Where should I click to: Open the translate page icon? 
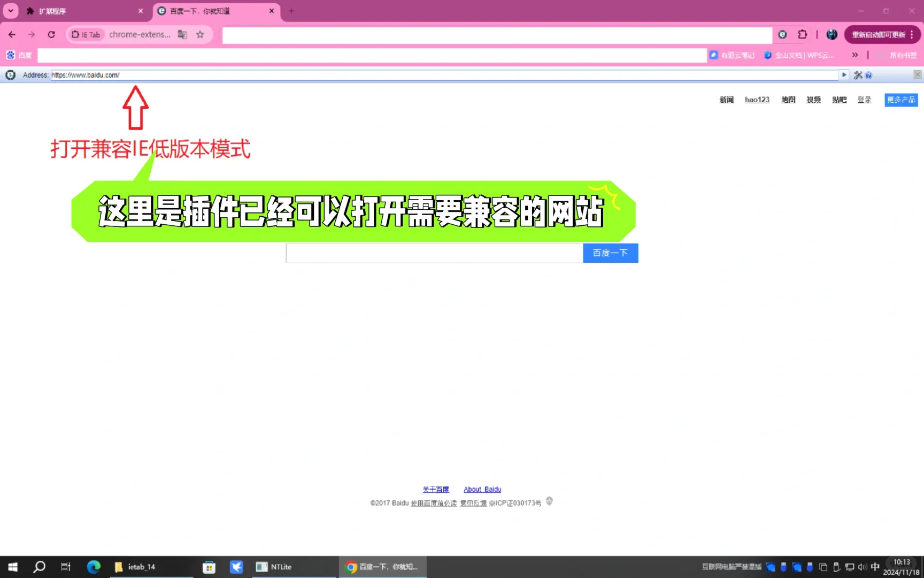(x=182, y=34)
